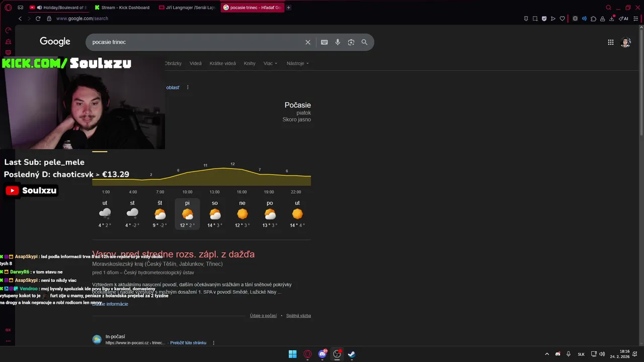644x362 pixels.
Task: Add page to bookmarks with heart
Action: 562,19
